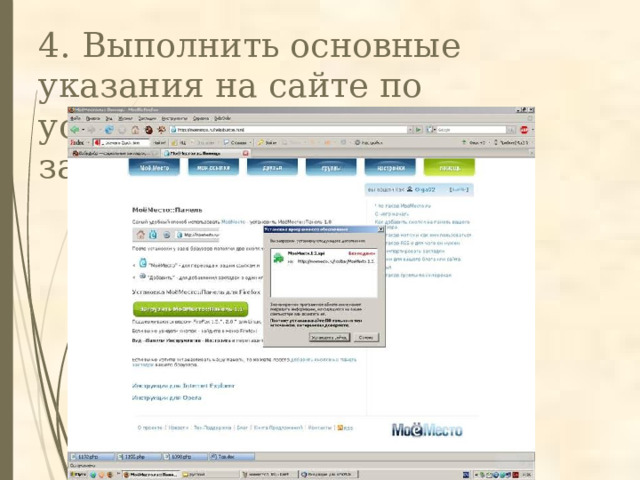Click the Yandex toolbar search field

point(121,142)
